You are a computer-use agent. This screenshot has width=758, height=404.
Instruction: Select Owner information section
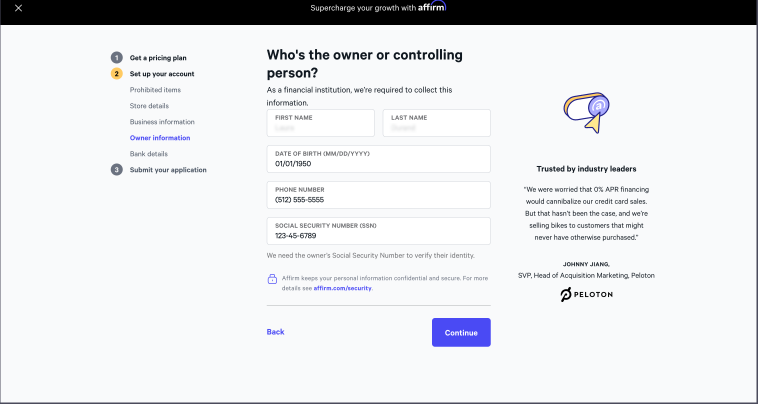(160, 138)
